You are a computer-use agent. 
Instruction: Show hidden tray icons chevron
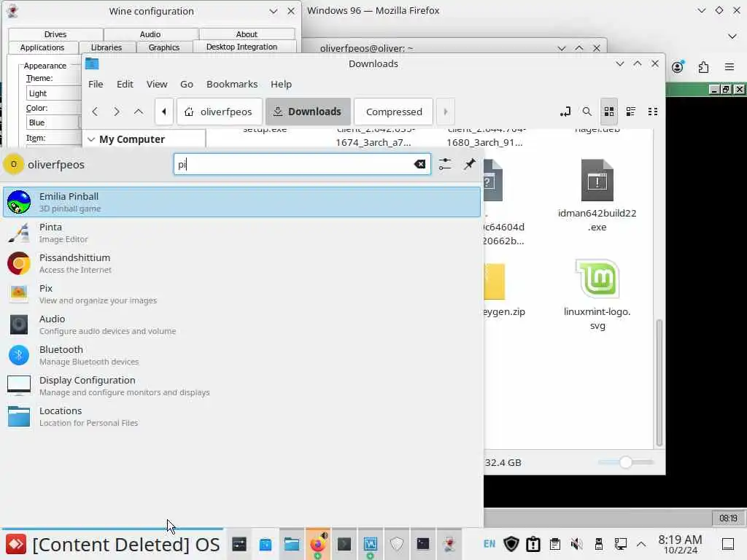[641, 544]
